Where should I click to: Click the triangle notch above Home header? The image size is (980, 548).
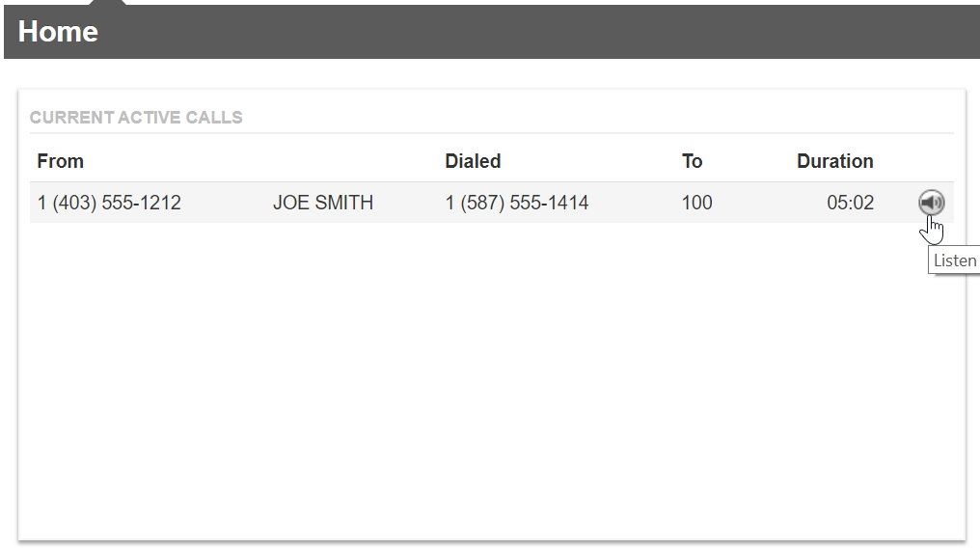pos(107,3)
